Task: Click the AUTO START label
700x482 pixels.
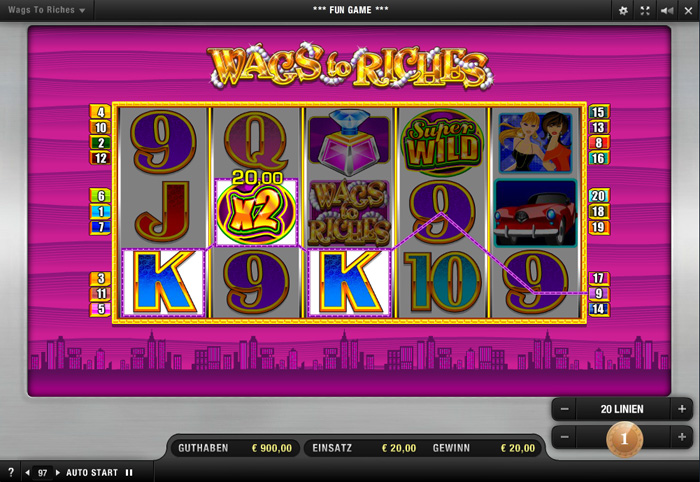Action: pos(92,472)
